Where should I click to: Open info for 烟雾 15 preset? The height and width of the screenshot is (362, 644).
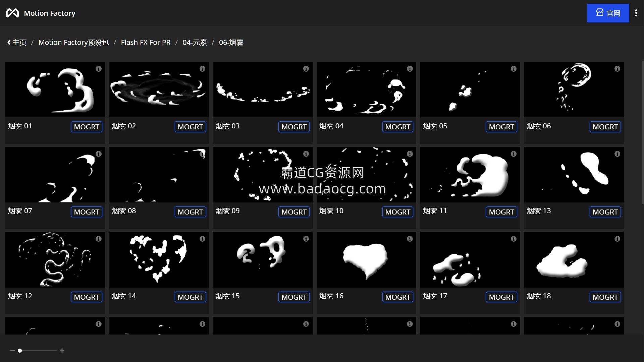(306, 239)
